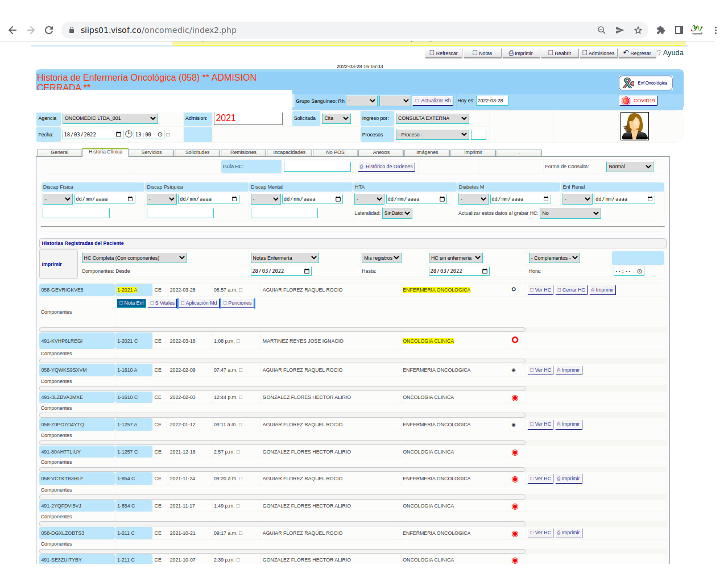728x582 pixels.
Task: Reload the page with browser refresh icon
Action: [49, 30]
